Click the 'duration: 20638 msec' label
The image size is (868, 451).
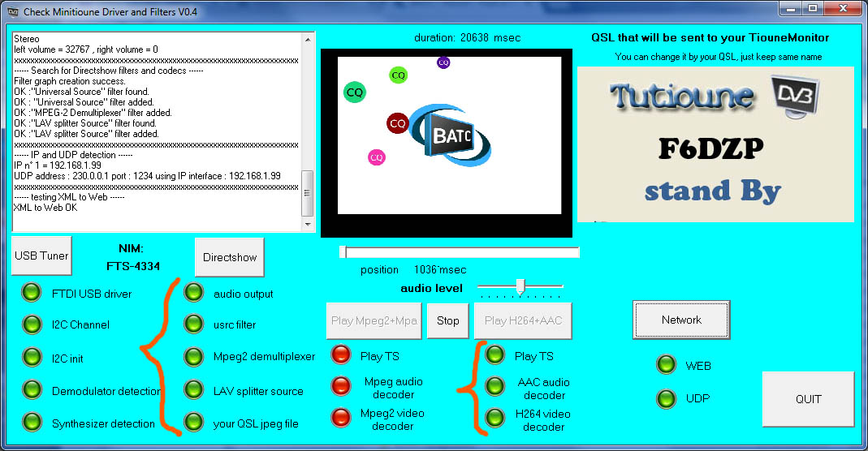467,37
